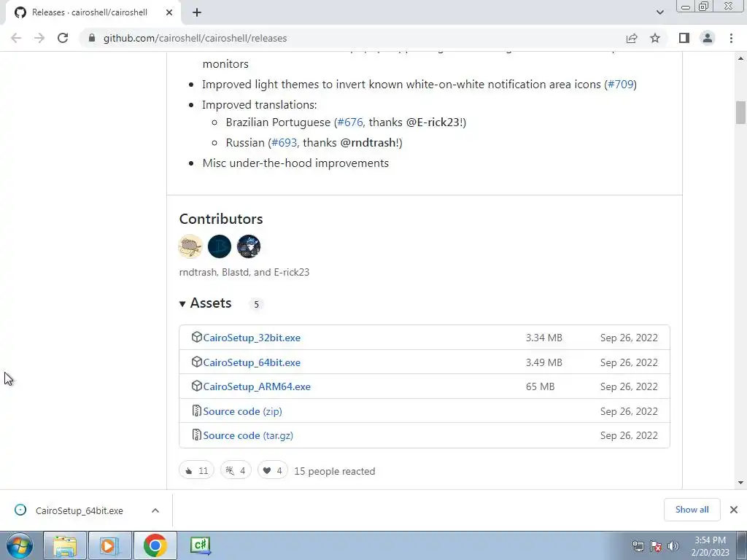Image resolution: width=747 pixels, height=560 pixels.
Task: Click the volume speaker tray icon
Action: pos(673,546)
